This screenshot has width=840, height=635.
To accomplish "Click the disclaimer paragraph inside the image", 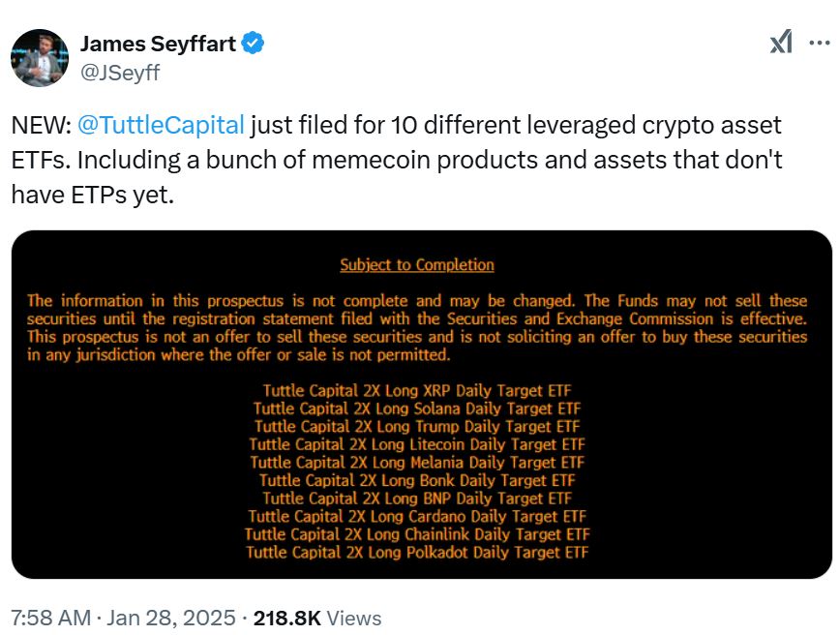I will [x=416, y=327].
